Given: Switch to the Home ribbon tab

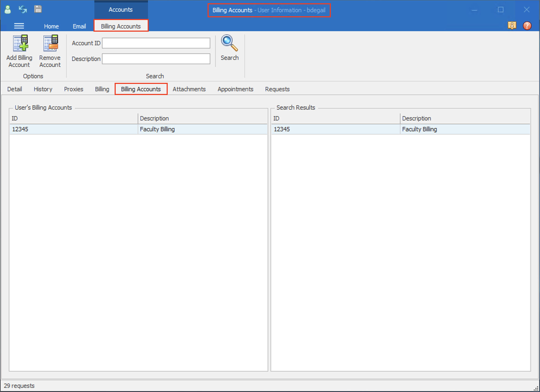Looking at the screenshot, I should pos(51,26).
